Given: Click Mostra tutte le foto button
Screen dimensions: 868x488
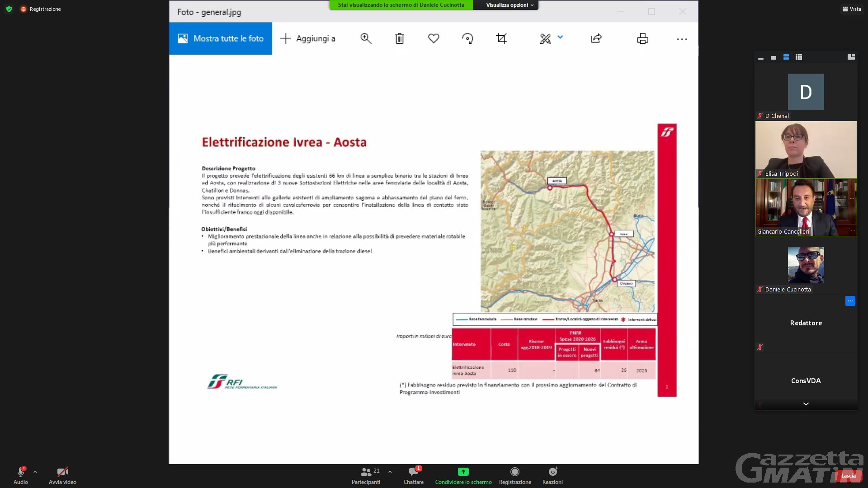Looking at the screenshot, I should (x=221, y=38).
